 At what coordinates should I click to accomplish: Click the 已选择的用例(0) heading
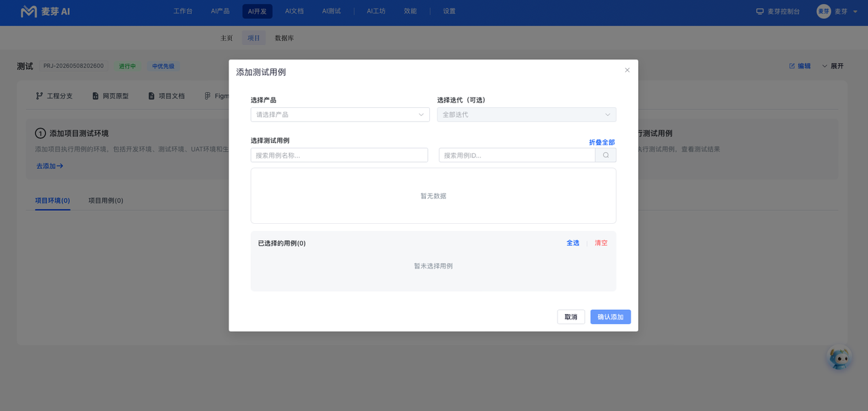[282, 243]
